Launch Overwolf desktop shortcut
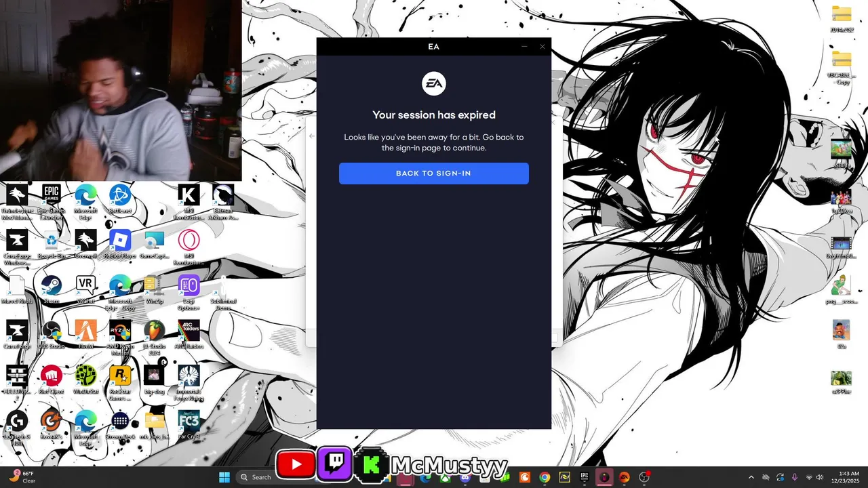The width and height of the screenshot is (868, 488). [x=85, y=245]
